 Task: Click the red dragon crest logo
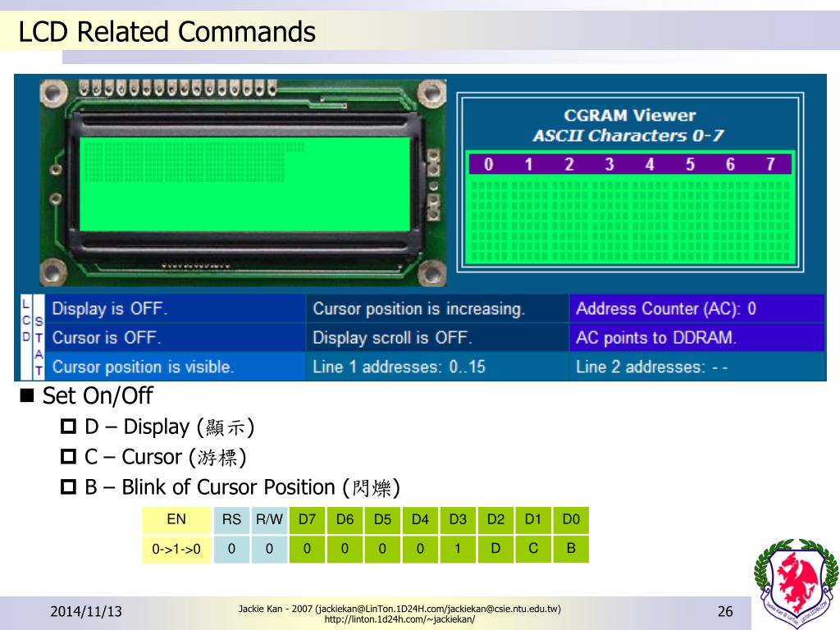796,584
